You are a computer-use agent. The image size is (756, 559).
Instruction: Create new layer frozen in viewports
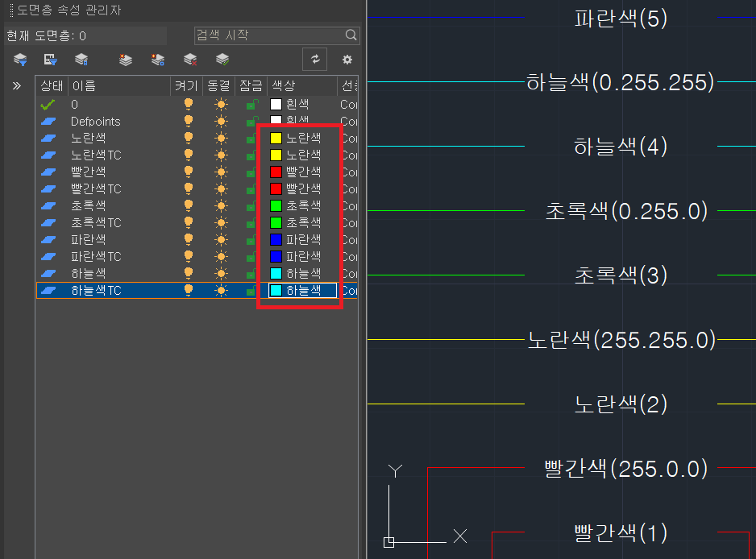(158, 60)
